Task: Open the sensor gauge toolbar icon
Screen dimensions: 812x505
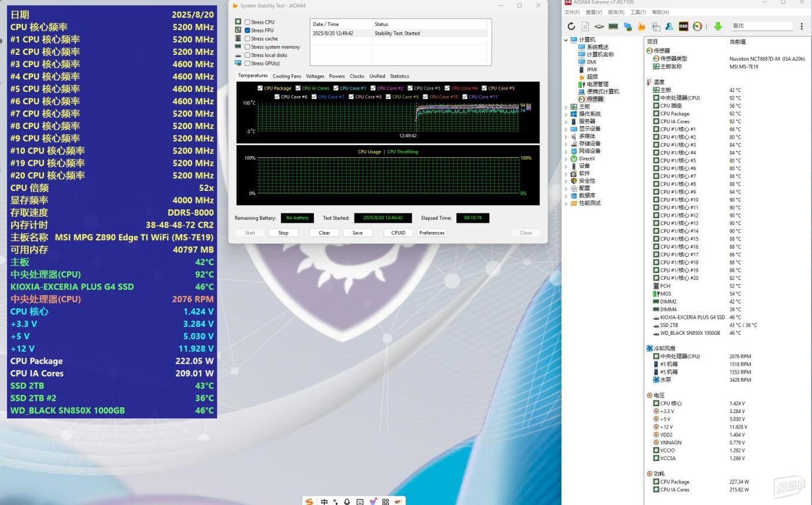Action: pos(697,26)
